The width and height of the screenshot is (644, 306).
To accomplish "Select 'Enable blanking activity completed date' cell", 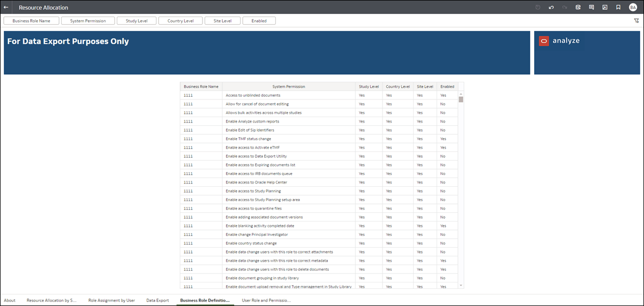I will [x=289, y=226].
